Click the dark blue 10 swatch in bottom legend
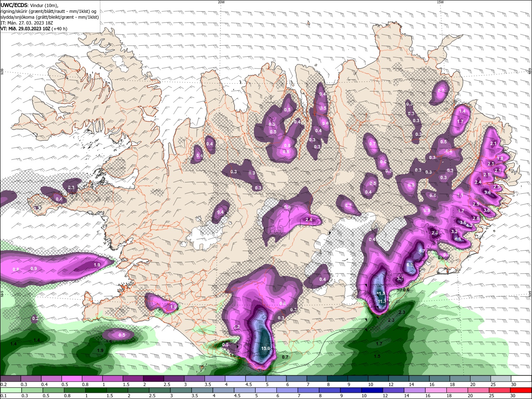The image size is (532, 399). point(372,390)
